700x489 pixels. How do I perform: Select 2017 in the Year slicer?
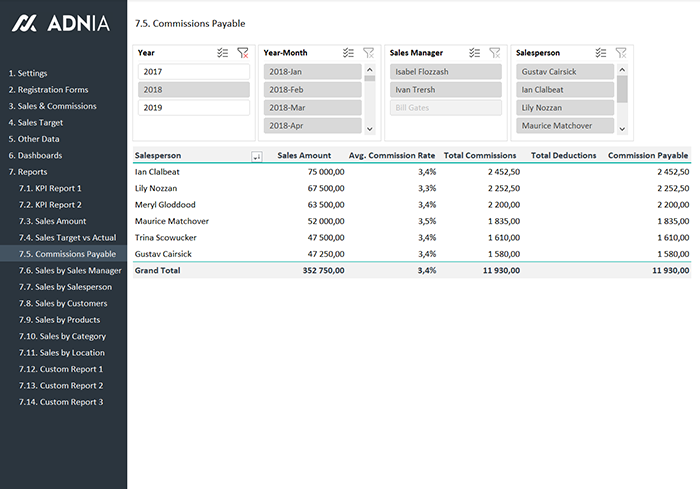194,72
